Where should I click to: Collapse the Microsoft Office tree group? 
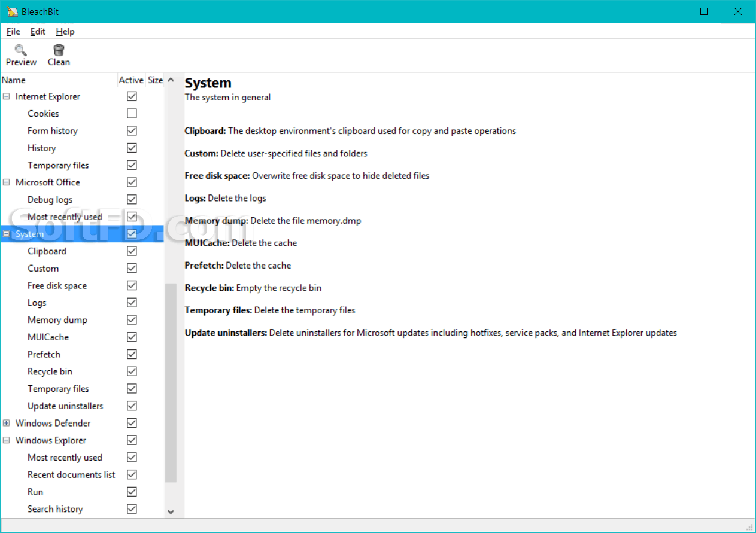click(x=7, y=182)
